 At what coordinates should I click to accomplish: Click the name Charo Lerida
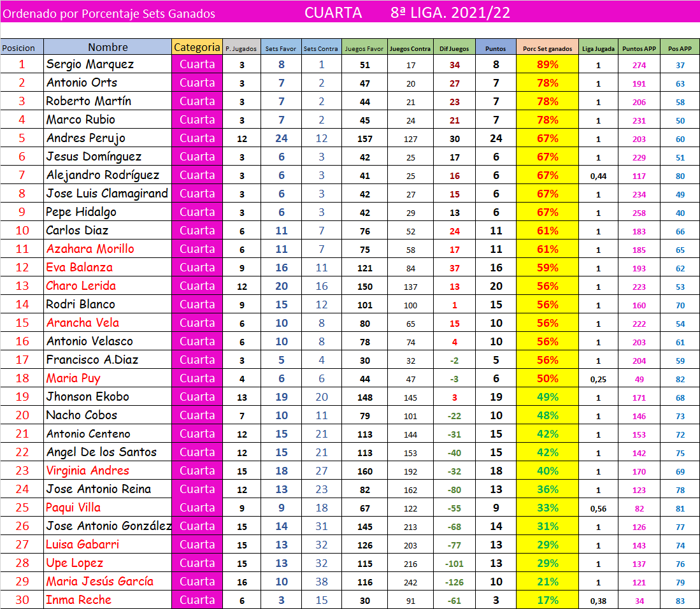pos(81,286)
